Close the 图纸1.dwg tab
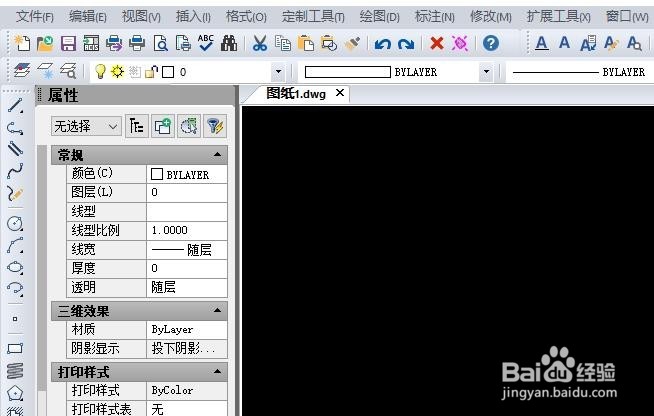 pos(340,93)
